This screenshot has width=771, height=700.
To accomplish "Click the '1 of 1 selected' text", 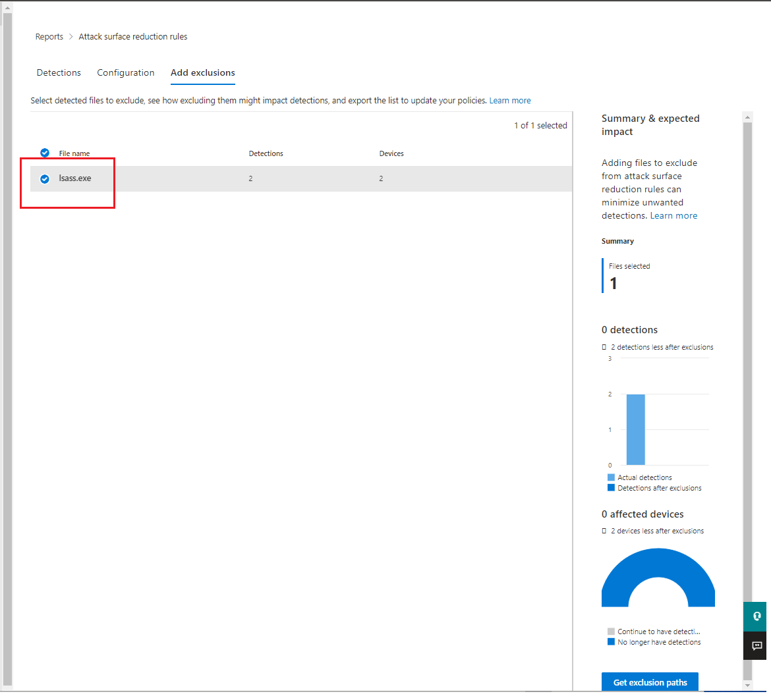I will coord(540,126).
